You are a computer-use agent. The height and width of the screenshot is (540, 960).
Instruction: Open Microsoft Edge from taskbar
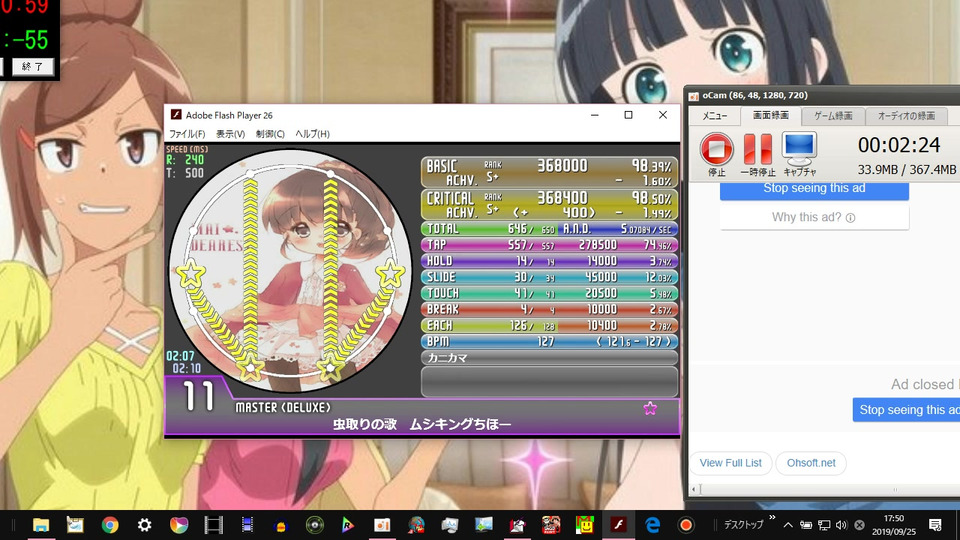tap(653, 525)
